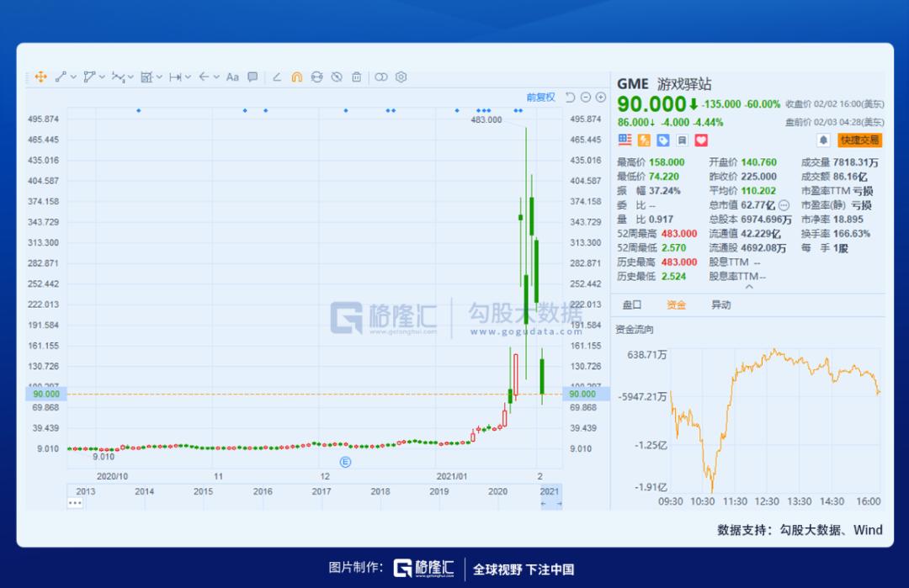
Task: Switch to the 资金 tab
Action: pyautogui.click(x=677, y=305)
